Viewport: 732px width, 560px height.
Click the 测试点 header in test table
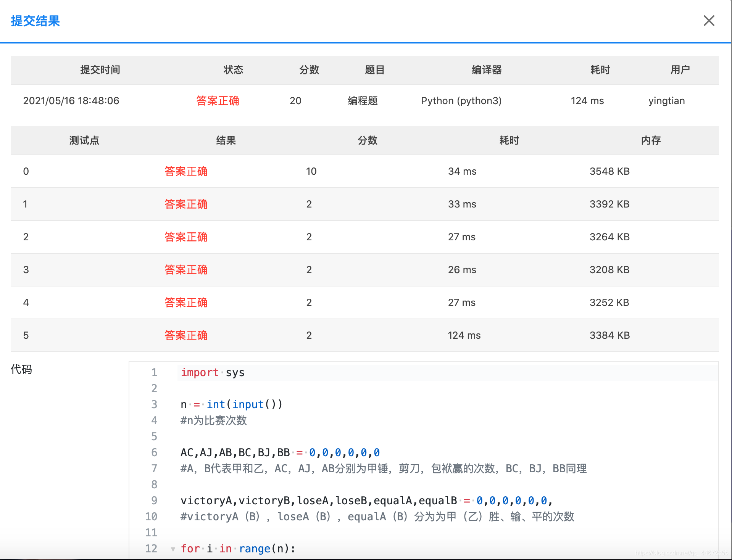pyautogui.click(x=84, y=140)
